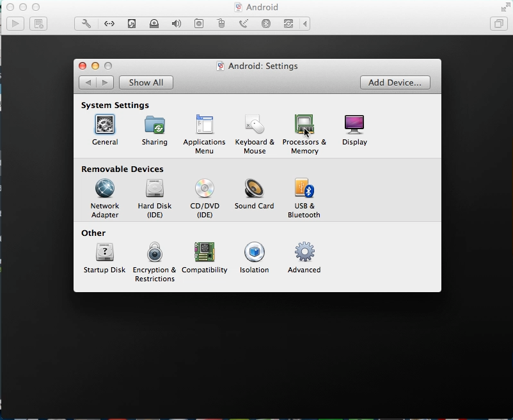513x420 pixels.
Task: Enter full screen using the Android title bar arrows
Action: coord(505,7)
